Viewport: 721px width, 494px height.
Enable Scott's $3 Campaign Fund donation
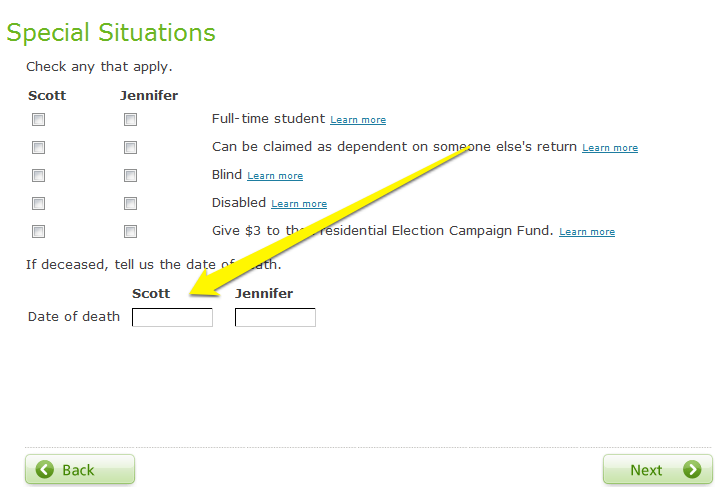(x=39, y=232)
